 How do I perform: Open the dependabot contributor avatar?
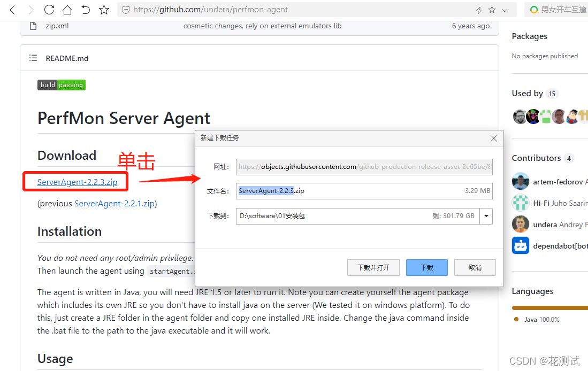(x=520, y=246)
